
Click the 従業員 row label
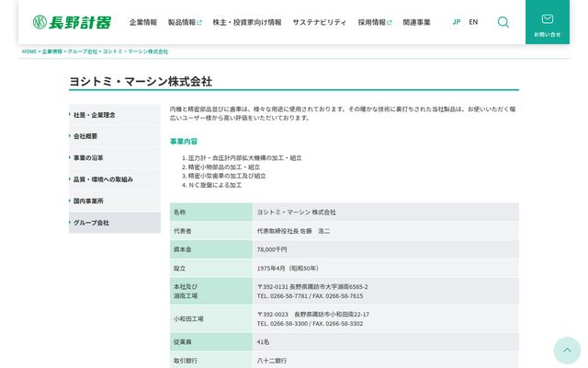[182, 341]
